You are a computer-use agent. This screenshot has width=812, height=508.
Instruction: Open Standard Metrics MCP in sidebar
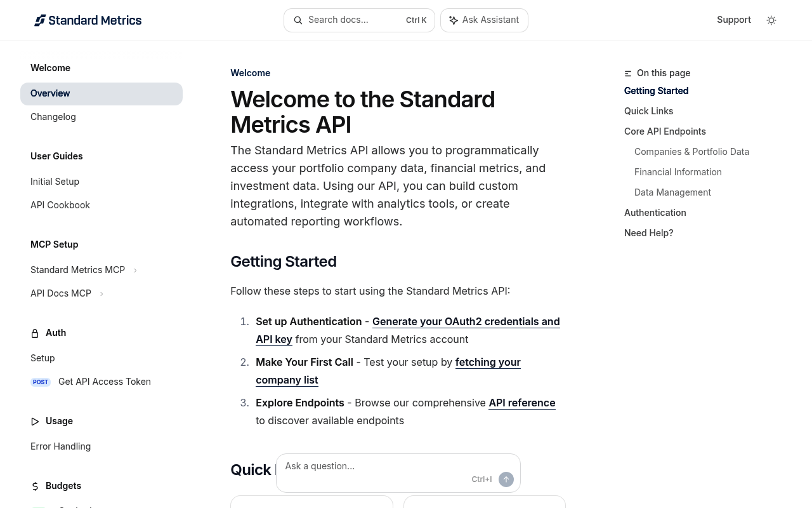[78, 270]
